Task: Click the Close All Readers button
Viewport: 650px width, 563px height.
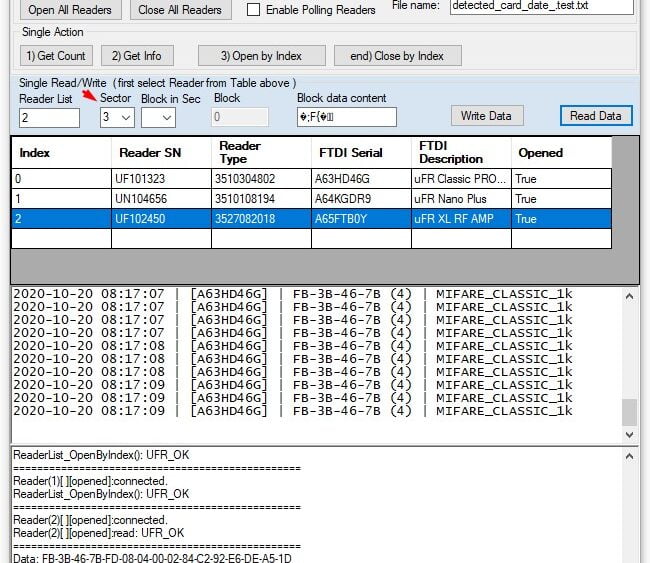Action: [180, 10]
